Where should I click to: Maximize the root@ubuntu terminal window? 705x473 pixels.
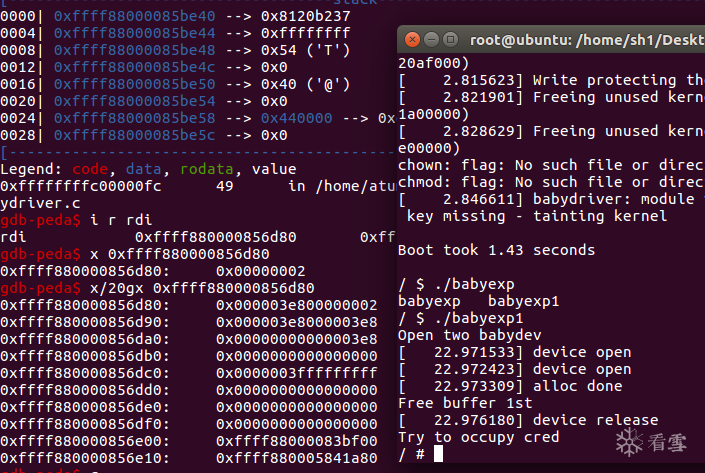click(448, 41)
